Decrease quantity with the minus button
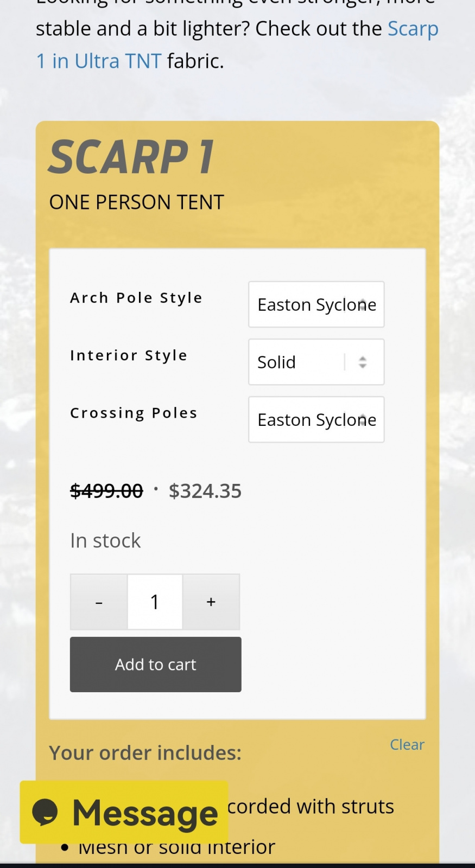Viewport: 475px width, 868px height. point(99,602)
